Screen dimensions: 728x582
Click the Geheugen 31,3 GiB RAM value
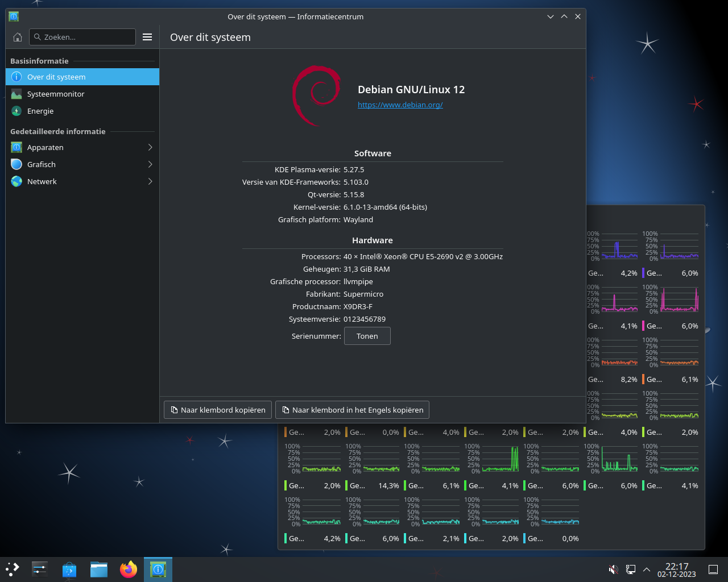click(x=367, y=269)
